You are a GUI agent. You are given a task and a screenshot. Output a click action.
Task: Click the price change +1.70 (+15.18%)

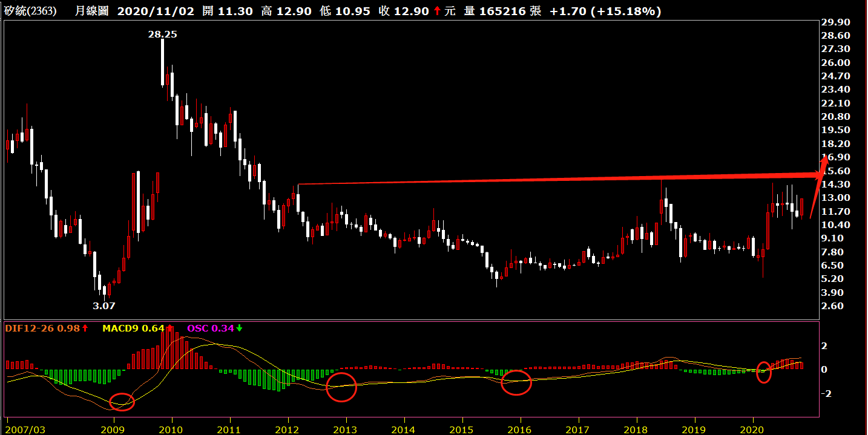pos(605,11)
